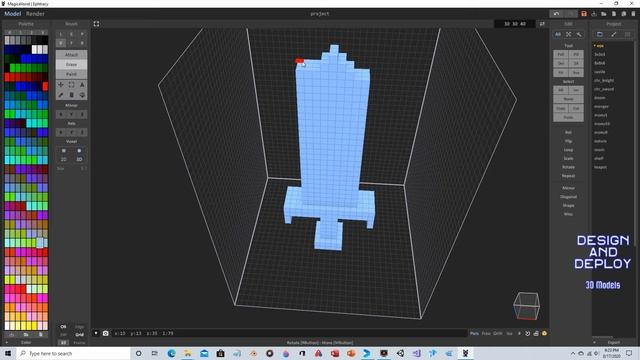The image size is (640, 360).
Task: Click the undo arrow icon
Action: coord(556,14)
